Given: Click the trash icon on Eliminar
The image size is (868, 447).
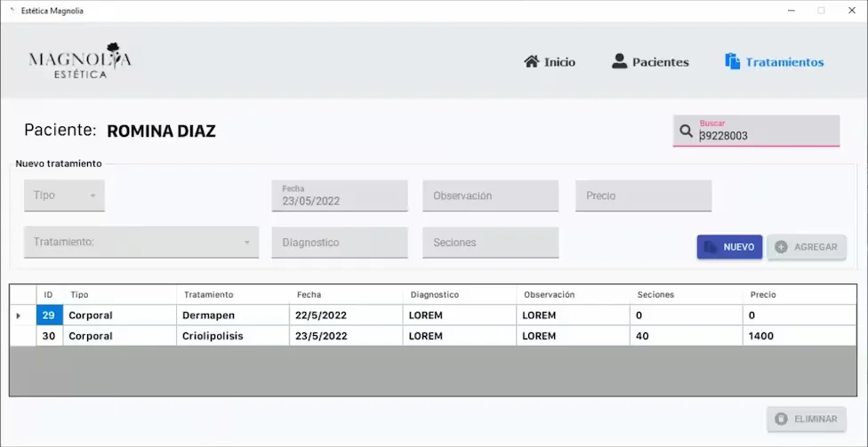Looking at the screenshot, I should [x=781, y=419].
